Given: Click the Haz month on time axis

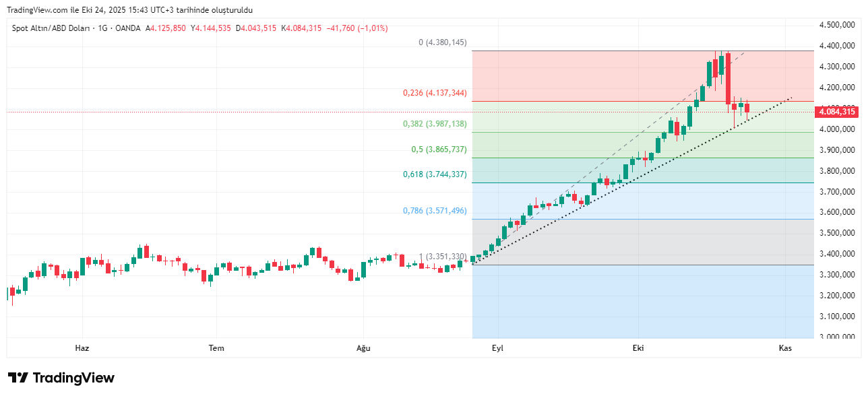Looking at the screenshot, I should tap(82, 348).
